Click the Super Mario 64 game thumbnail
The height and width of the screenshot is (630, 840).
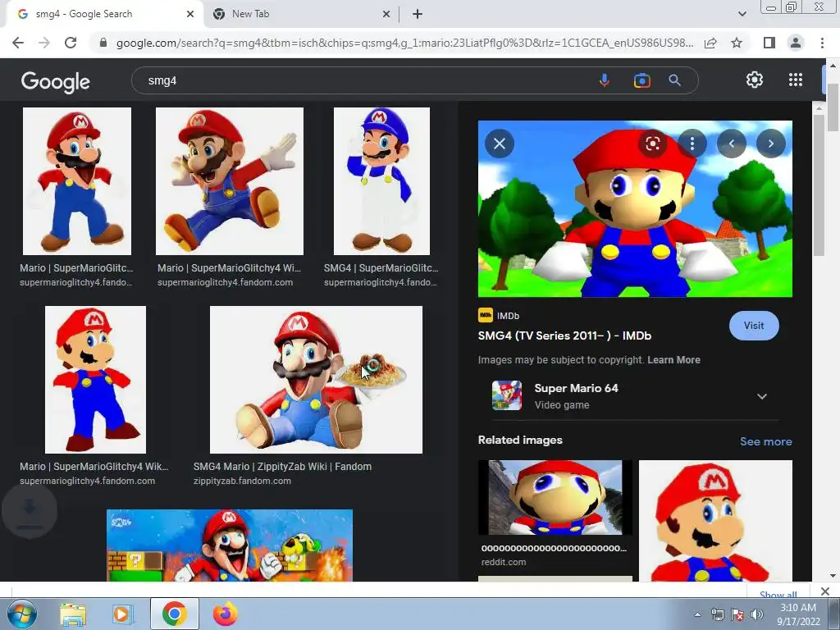tap(507, 395)
